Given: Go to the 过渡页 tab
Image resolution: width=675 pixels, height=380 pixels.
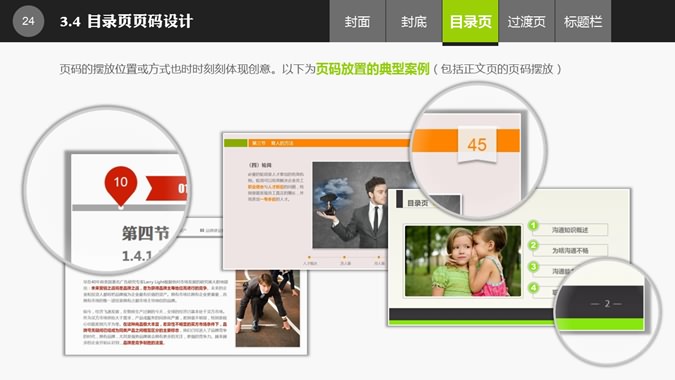Looking at the screenshot, I should pyautogui.click(x=526, y=21).
